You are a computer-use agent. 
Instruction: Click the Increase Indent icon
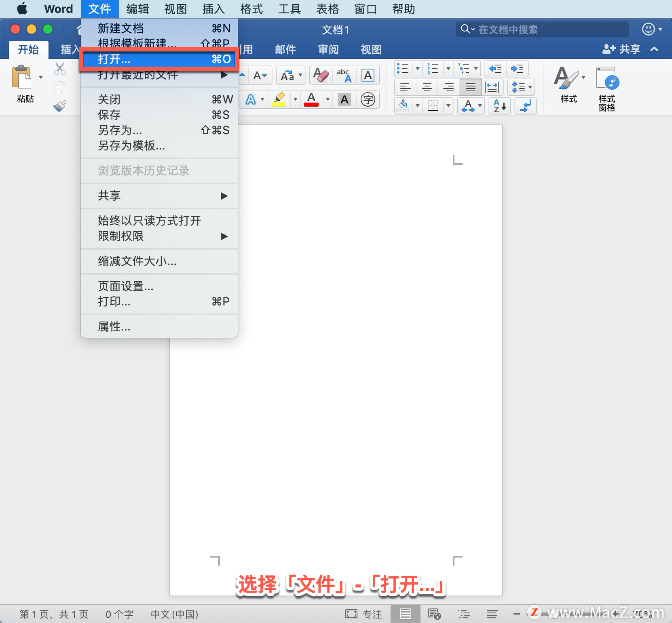tap(517, 69)
